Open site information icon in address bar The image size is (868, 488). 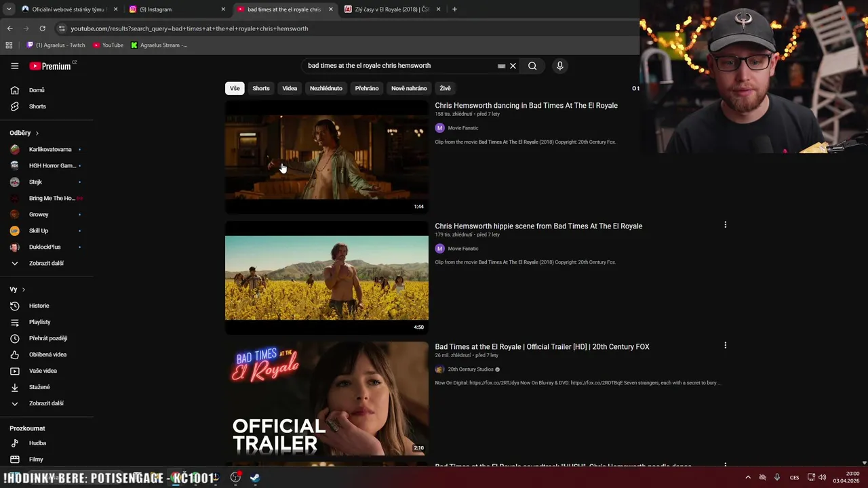[x=62, y=28]
